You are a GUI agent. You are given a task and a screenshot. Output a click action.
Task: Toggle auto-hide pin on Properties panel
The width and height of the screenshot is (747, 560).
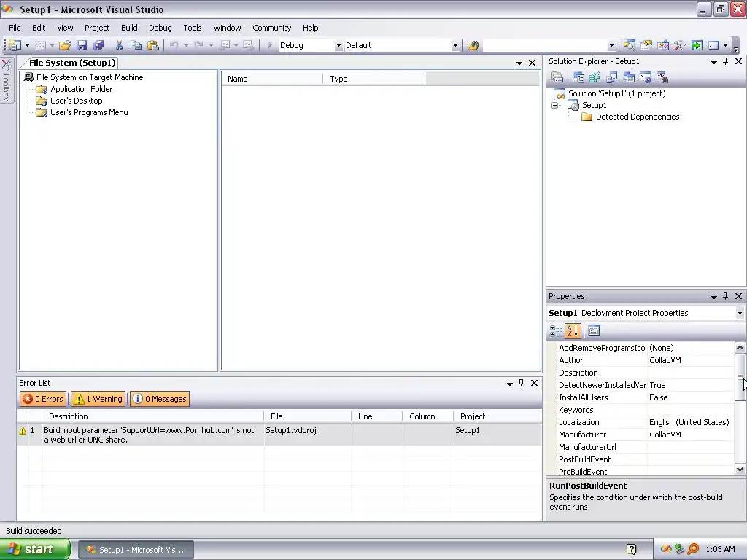point(726,296)
